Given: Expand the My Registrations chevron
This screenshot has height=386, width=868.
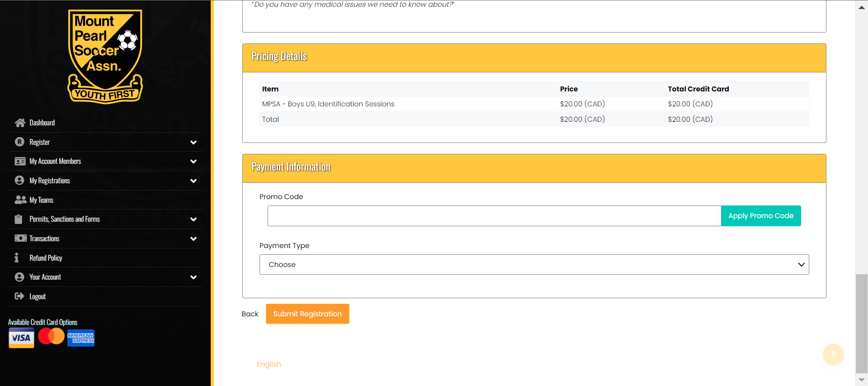Looking at the screenshot, I should pos(193,181).
